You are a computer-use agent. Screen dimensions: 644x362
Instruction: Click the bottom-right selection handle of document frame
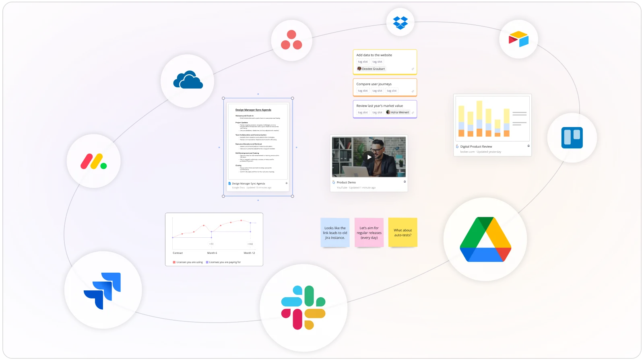click(293, 196)
